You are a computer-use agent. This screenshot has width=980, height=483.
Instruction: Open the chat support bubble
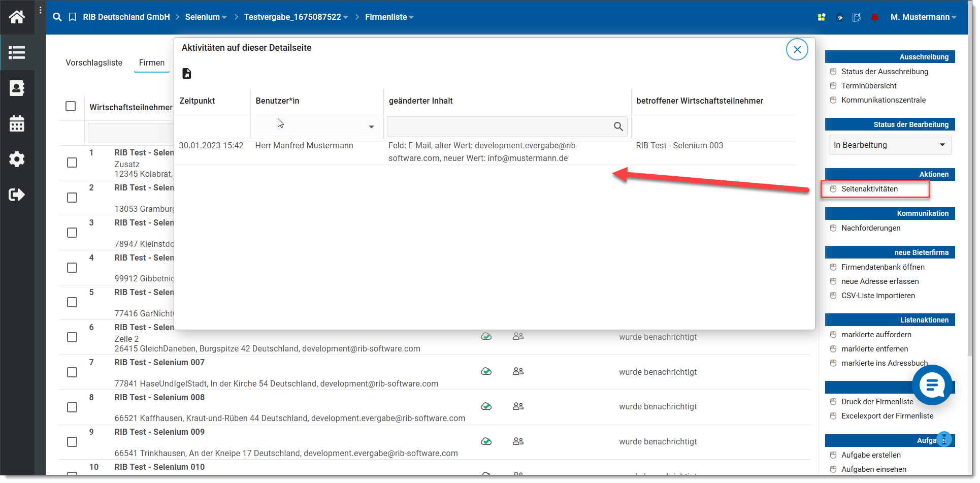click(932, 385)
